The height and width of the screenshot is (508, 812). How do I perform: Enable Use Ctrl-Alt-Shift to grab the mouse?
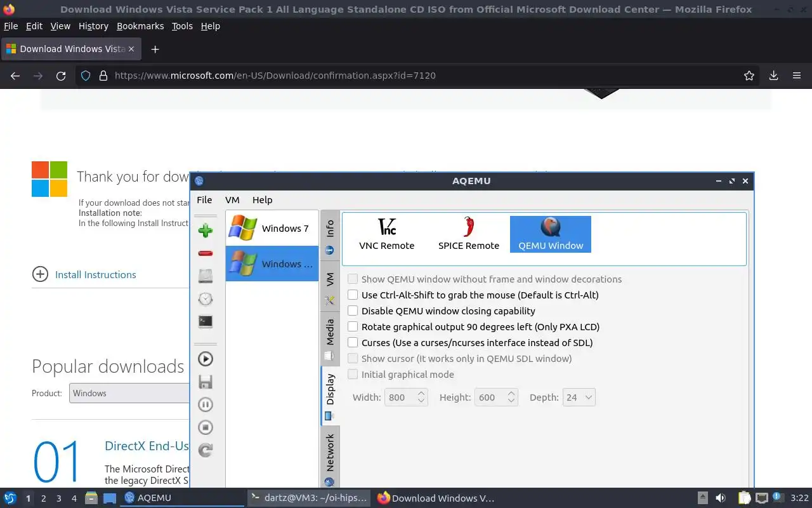click(x=353, y=295)
